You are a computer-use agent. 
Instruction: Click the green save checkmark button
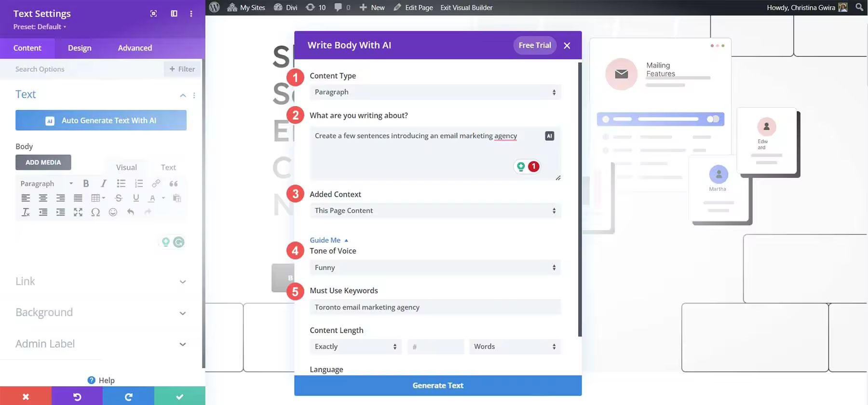pyautogui.click(x=179, y=396)
